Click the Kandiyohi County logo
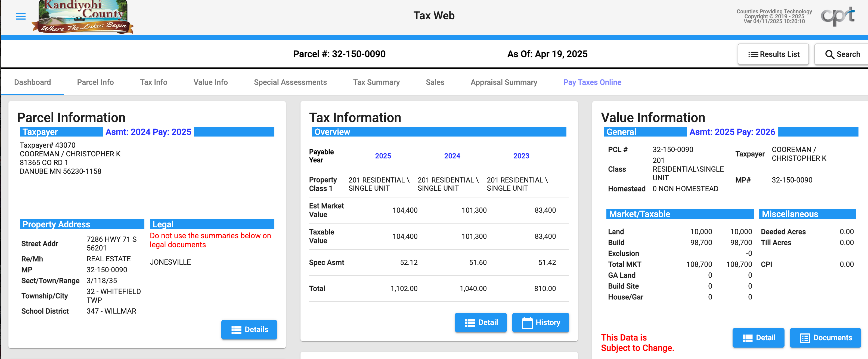Image resolution: width=868 pixels, height=359 pixels. (x=83, y=17)
